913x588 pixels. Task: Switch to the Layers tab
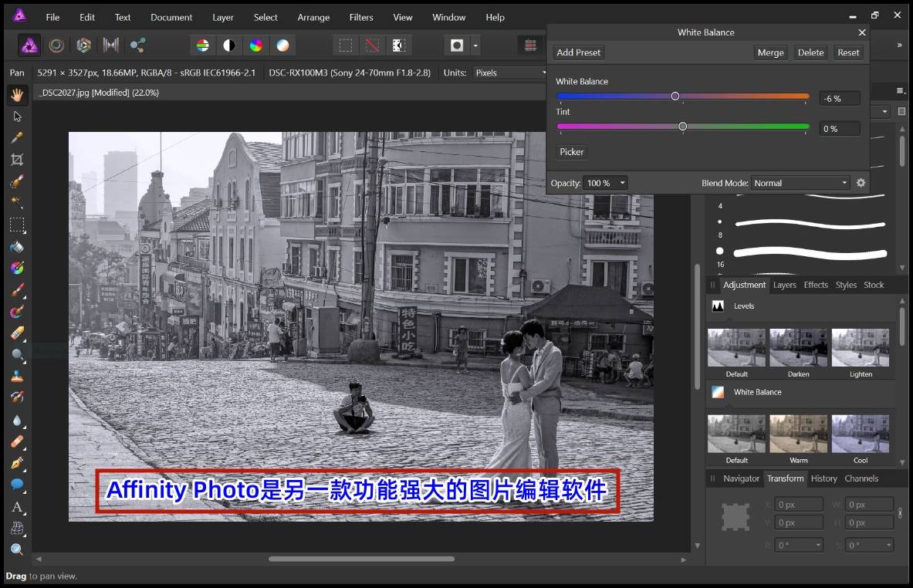pyautogui.click(x=784, y=285)
